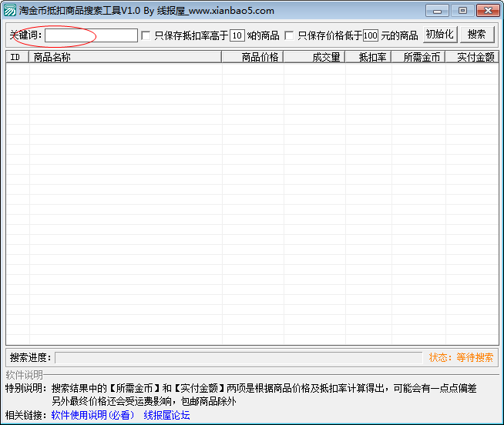Click the 搜索 search button
Image resolution: width=504 pixels, height=425 pixels.
coord(477,35)
